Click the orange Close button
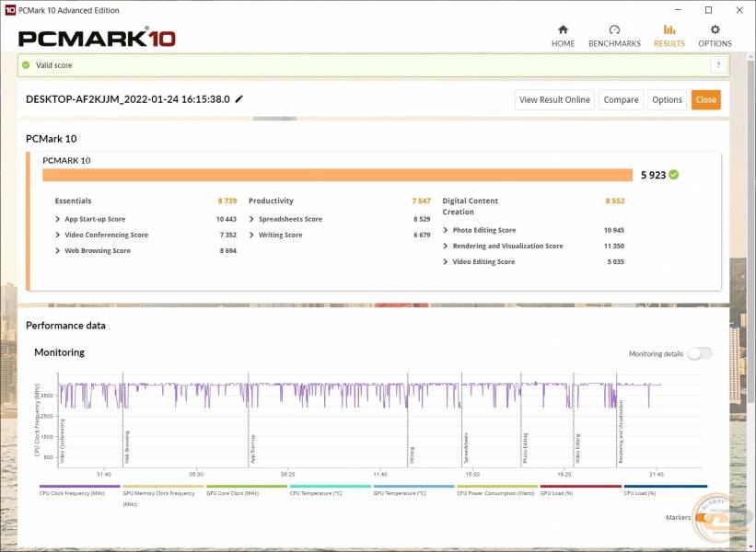The height and width of the screenshot is (552, 756). (x=706, y=99)
